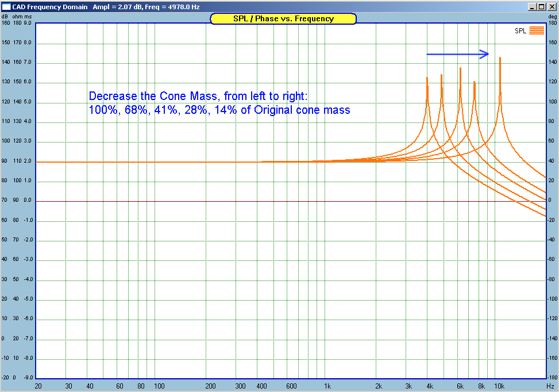The image size is (559, 392).
Task: Close the CAD Frequency Domain window
Action: (x=552, y=6)
